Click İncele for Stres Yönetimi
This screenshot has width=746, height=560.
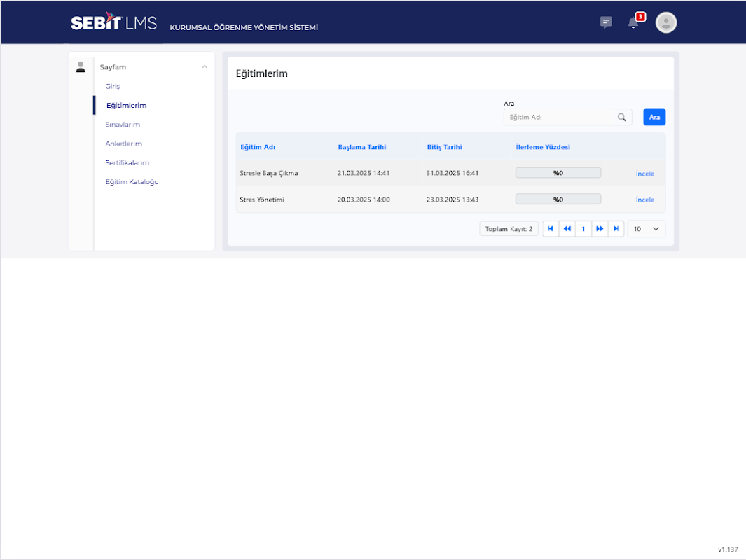pos(644,199)
